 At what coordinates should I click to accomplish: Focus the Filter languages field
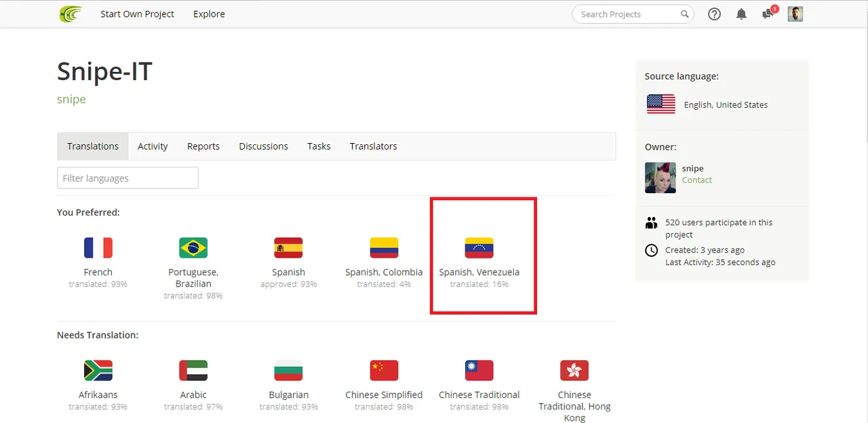tap(127, 178)
